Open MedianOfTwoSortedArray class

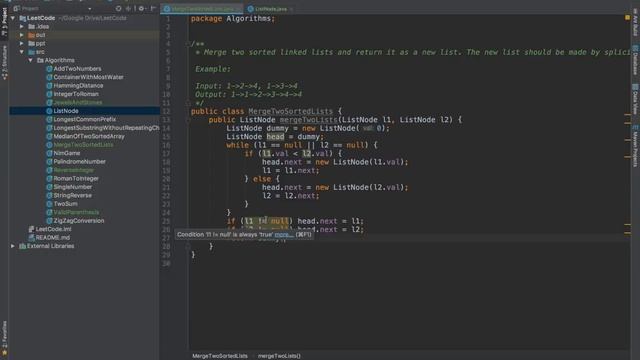point(89,136)
